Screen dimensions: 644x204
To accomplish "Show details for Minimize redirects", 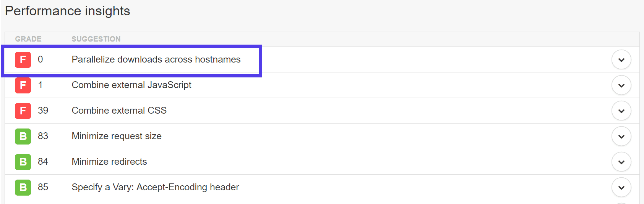I will click(x=621, y=162).
